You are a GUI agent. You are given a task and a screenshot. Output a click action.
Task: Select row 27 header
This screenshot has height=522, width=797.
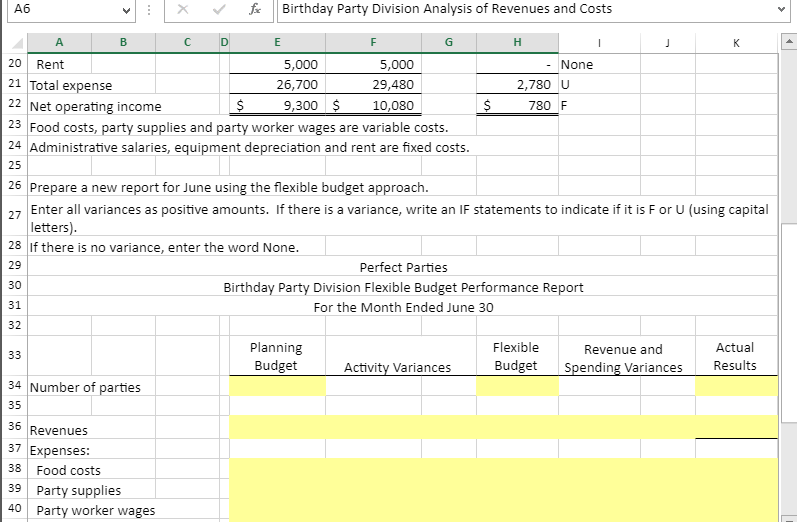click(x=15, y=216)
